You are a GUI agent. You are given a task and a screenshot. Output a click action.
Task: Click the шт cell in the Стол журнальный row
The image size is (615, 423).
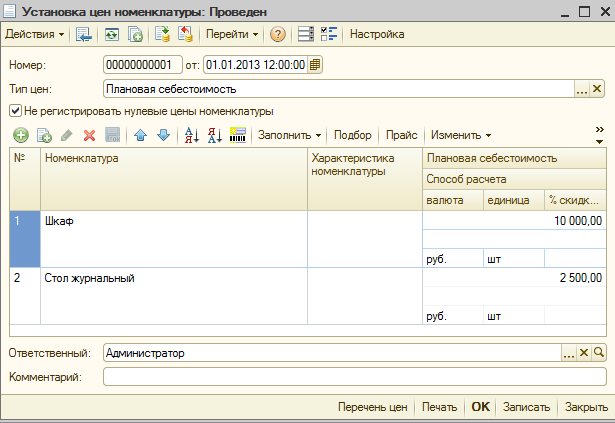[514, 315]
